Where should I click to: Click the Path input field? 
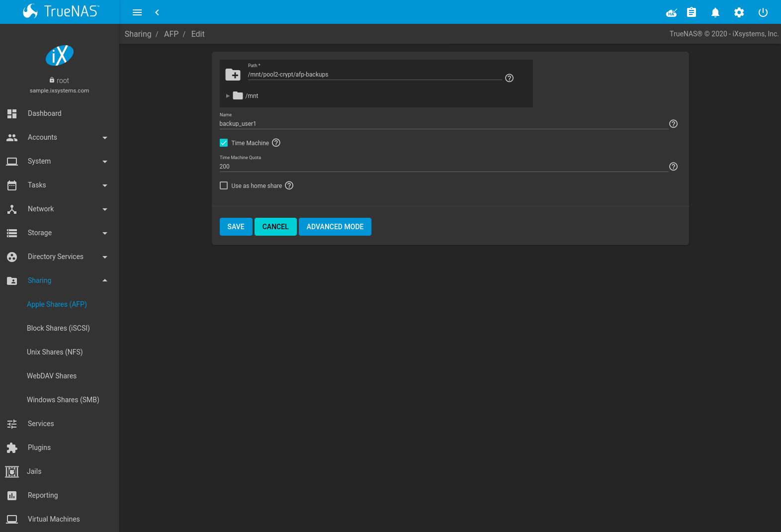(375, 75)
